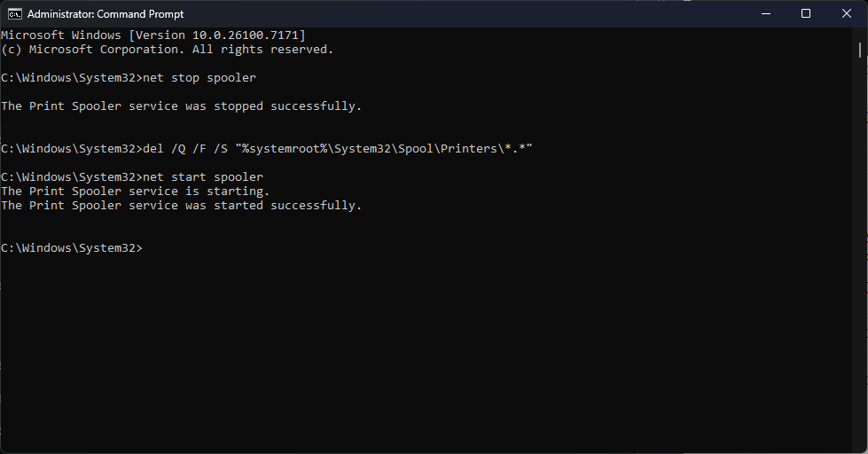868x454 pixels.
Task: Close the Administrator Command Prompt window
Action: click(x=847, y=13)
